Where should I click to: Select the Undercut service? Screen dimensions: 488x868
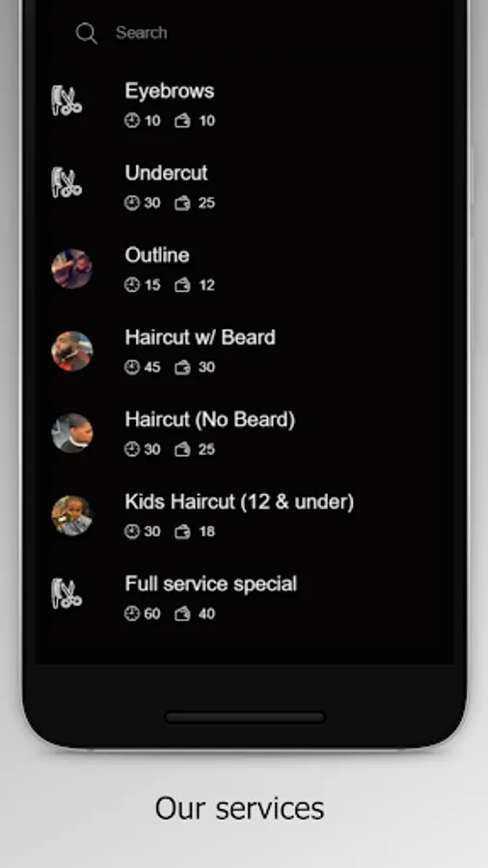245,186
